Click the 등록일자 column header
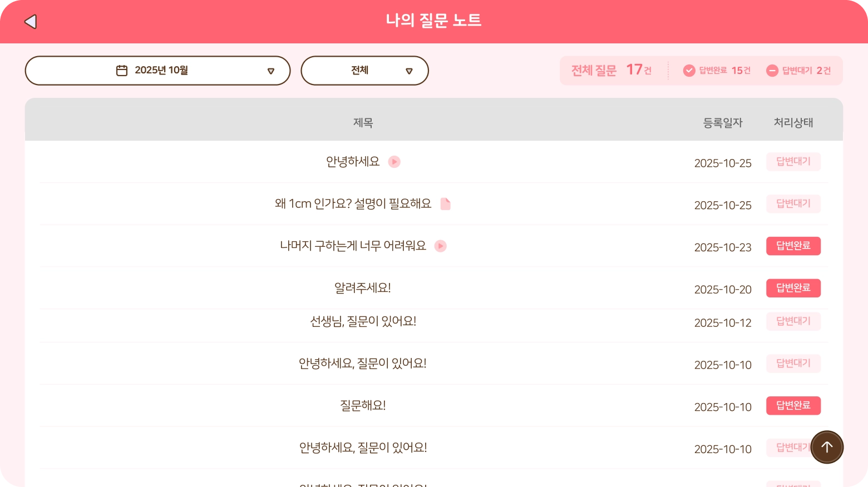The image size is (868, 487). coord(722,123)
